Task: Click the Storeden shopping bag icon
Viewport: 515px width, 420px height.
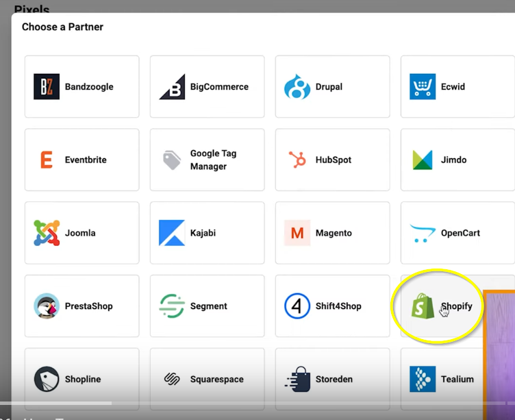Action: (298, 379)
